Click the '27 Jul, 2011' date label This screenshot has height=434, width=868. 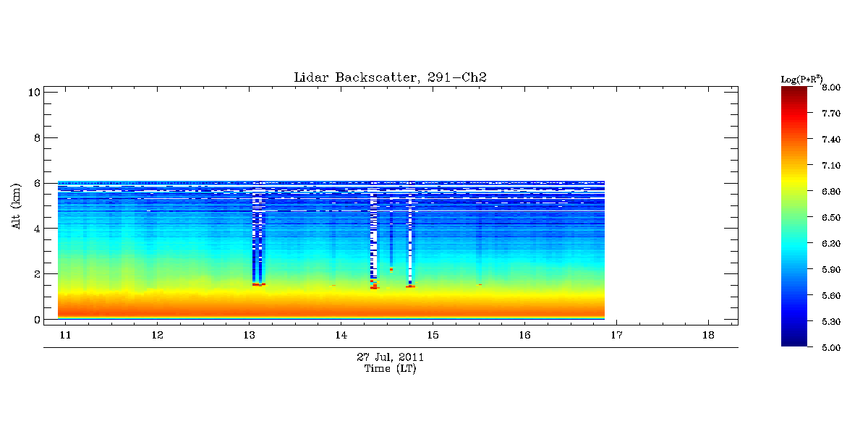click(390, 357)
